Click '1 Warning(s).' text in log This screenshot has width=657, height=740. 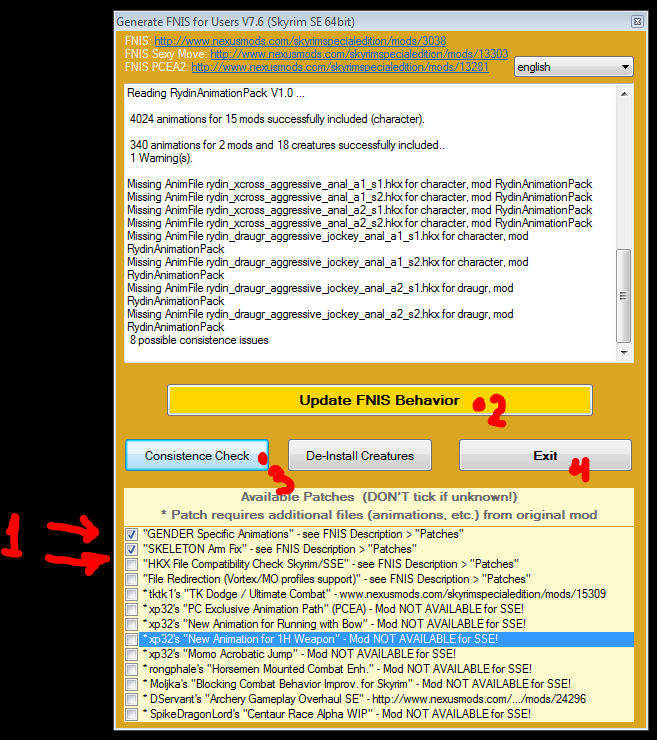click(161, 158)
